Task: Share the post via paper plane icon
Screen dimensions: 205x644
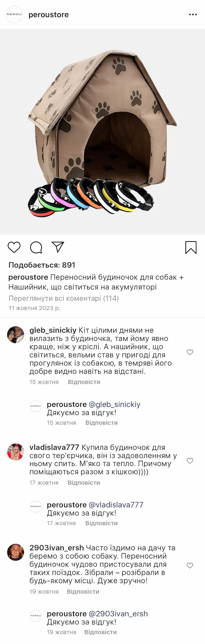Action: [58, 247]
